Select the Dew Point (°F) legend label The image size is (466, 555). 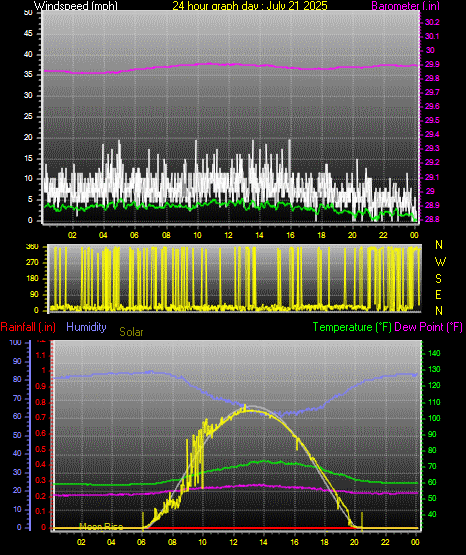[x=428, y=327]
